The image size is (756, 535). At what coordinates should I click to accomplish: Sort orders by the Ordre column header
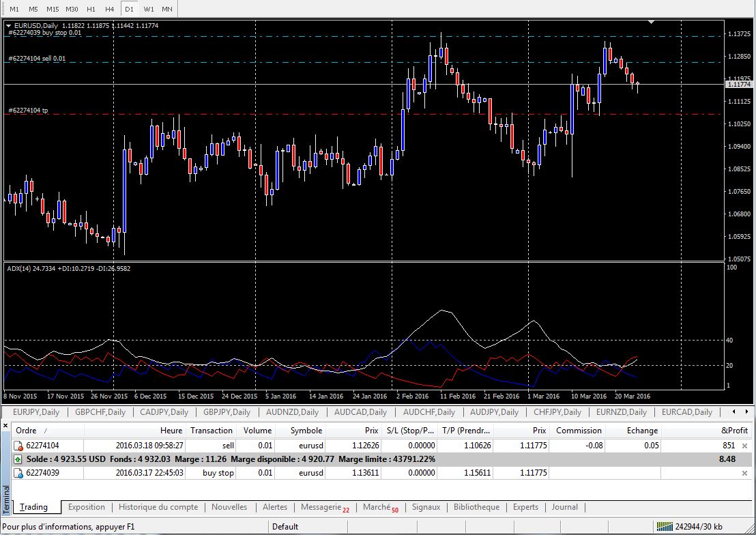click(x=27, y=431)
